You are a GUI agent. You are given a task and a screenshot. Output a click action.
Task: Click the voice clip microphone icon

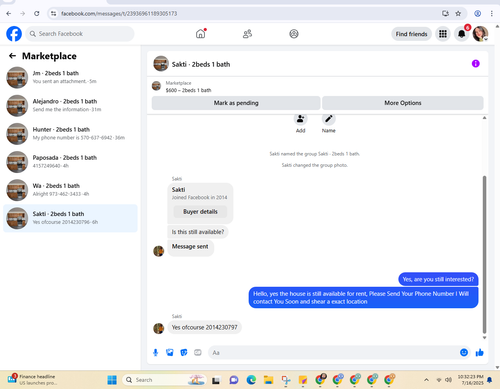click(x=155, y=352)
